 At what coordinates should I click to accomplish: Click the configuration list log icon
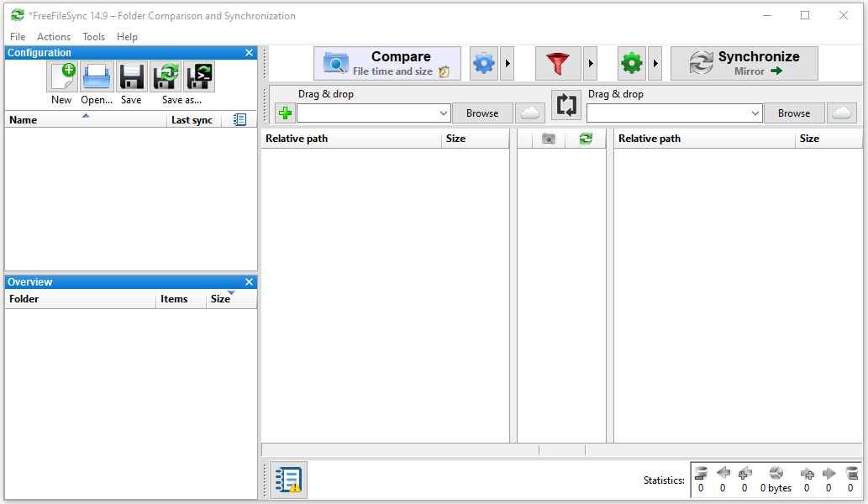tap(239, 119)
